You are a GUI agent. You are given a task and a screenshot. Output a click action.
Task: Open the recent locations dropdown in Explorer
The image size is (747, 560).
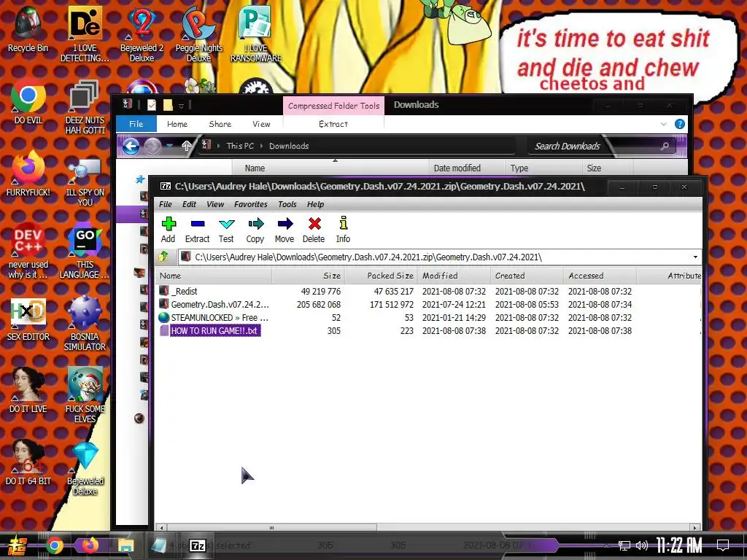pyautogui.click(x=170, y=146)
